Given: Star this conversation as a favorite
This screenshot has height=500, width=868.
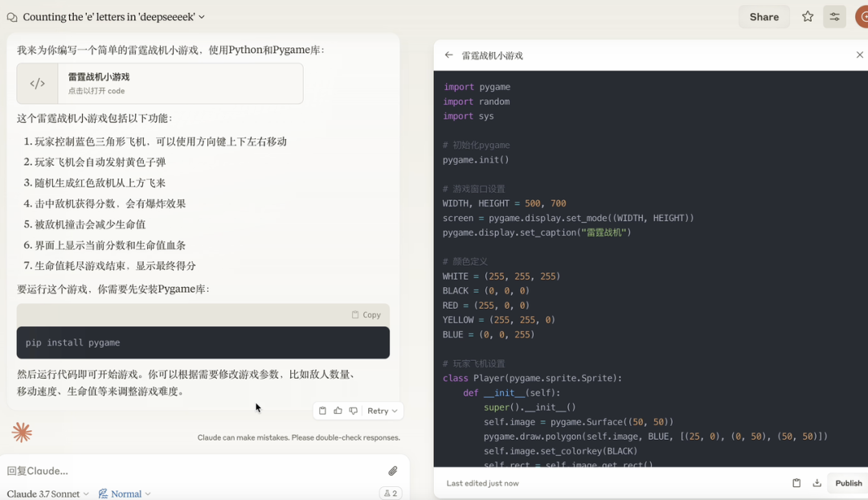Looking at the screenshot, I should tap(808, 17).
